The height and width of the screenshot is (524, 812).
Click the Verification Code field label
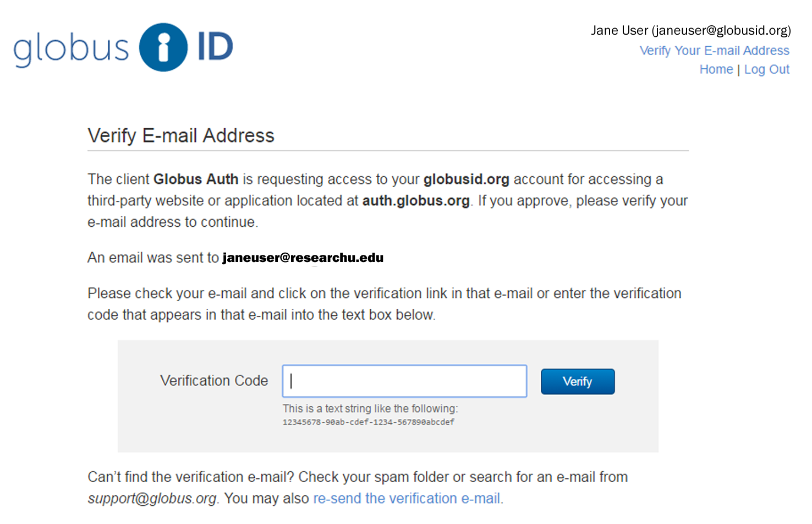[x=214, y=381]
